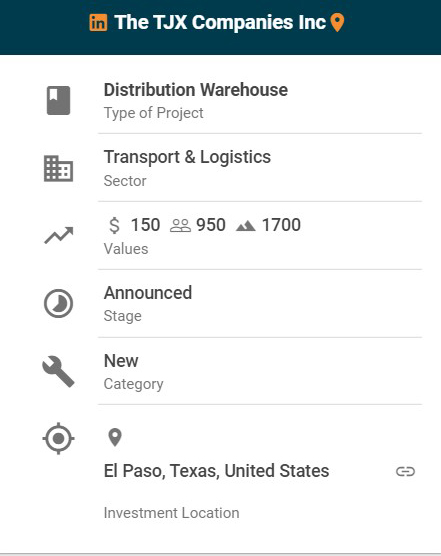The height and width of the screenshot is (556, 441).
Task: Click the bookmark icon for Type of Project
Action: (x=58, y=100)
